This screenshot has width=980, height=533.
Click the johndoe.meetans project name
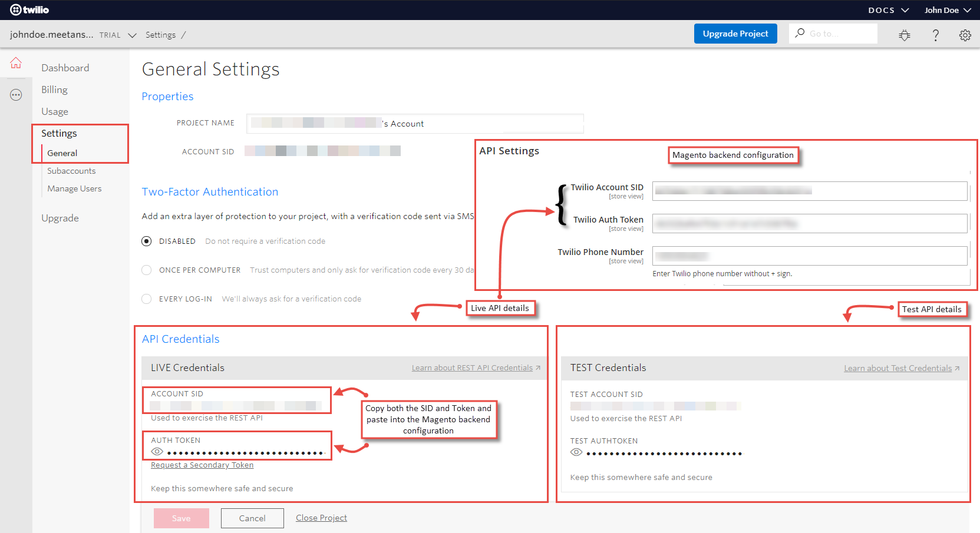pos(51,35)
